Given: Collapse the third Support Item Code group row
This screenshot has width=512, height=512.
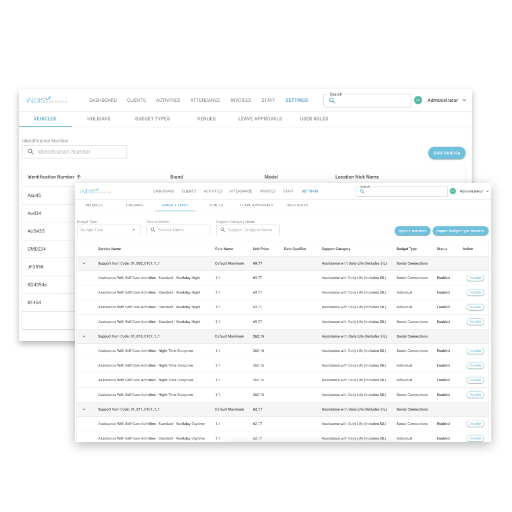Looking at the screenshot, I should [x=84, y=409].
